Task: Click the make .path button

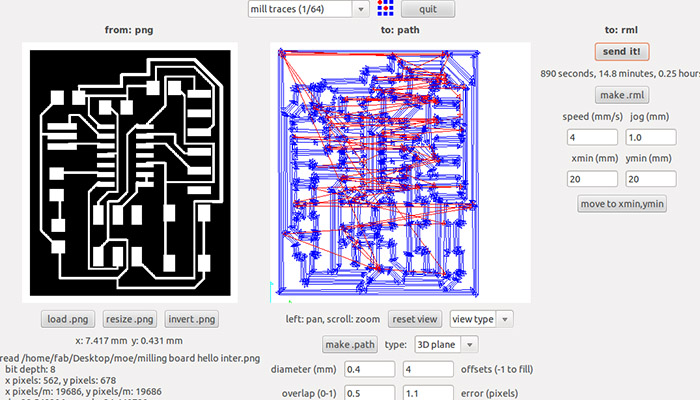Action: point(350,345)
